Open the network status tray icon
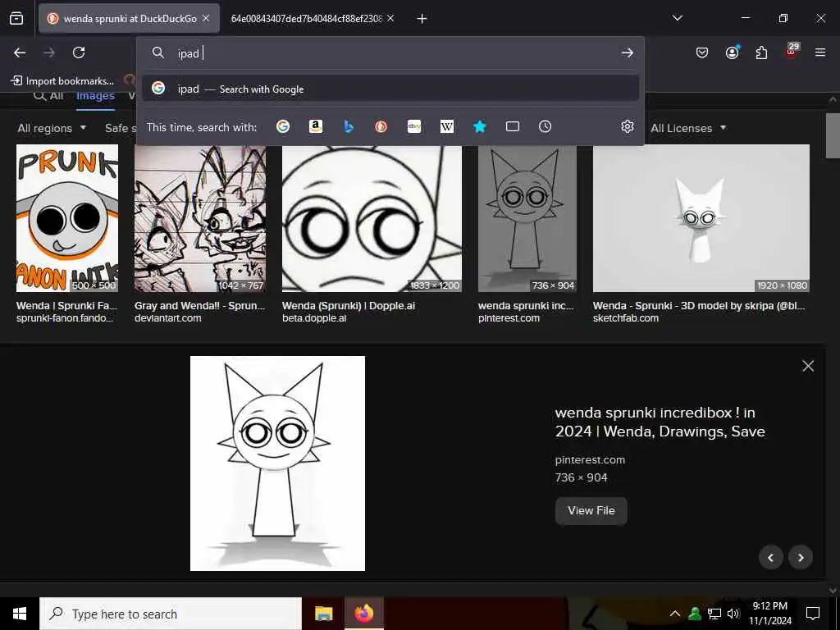840x630 pixels. click(x=714, y=614)
